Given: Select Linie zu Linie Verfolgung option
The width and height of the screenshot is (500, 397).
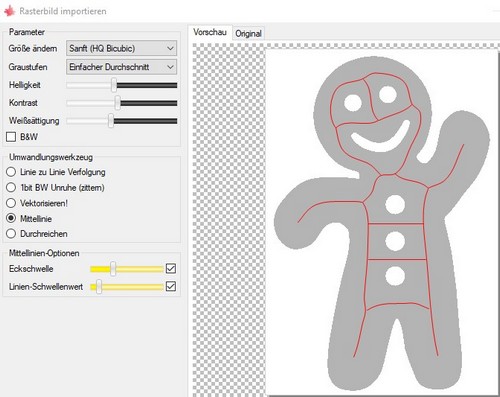Looking at the screenshot, I should coord(11,172).
